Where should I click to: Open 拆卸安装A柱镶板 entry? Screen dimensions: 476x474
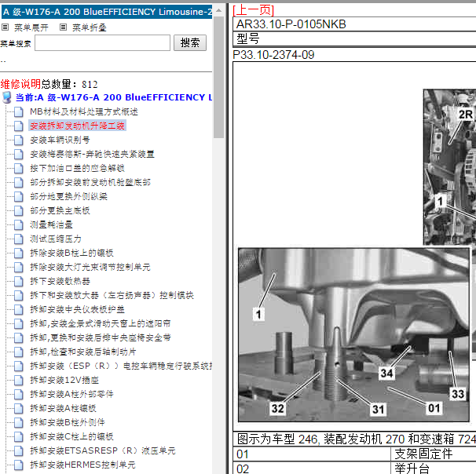click(63, 409)
